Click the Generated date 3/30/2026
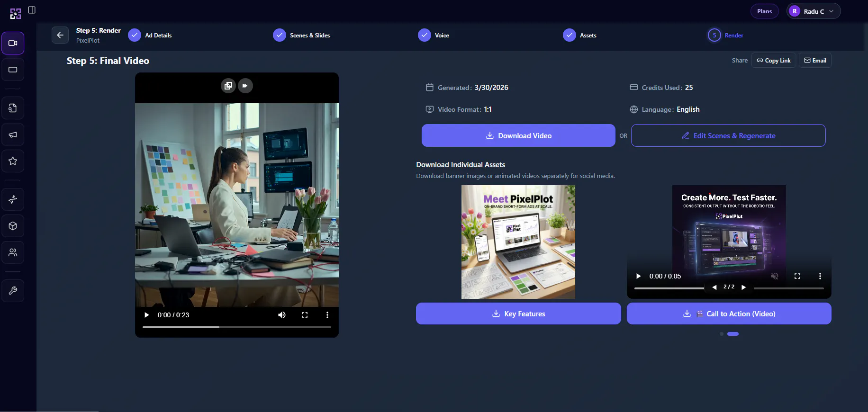 point(491,88)
